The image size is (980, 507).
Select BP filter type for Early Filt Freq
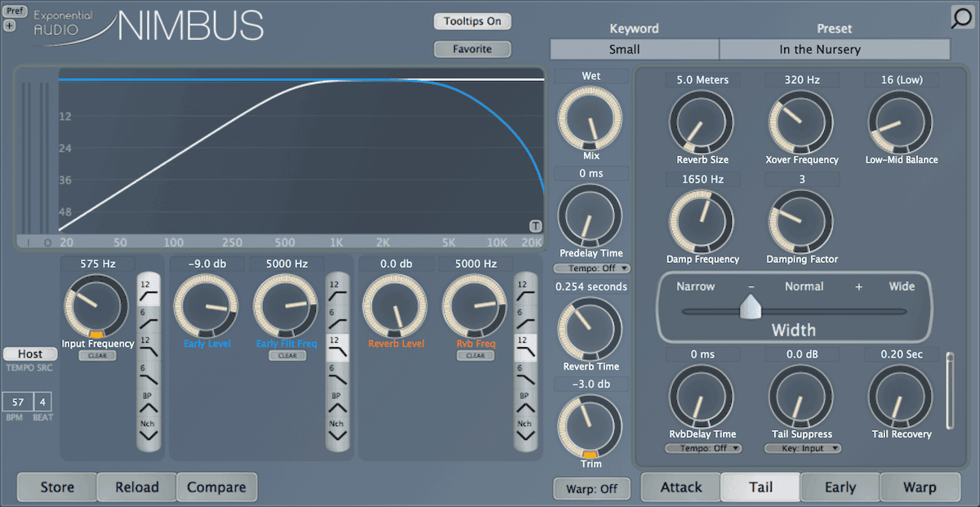tap(336, 400)
